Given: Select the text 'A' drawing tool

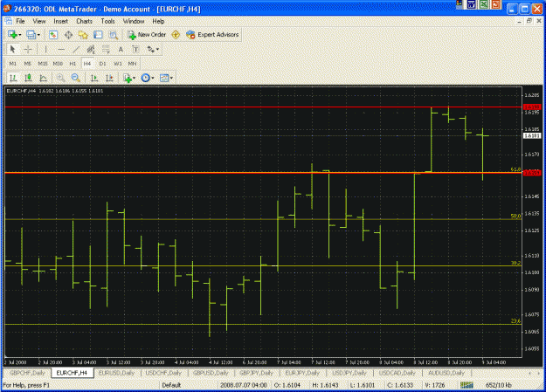Looking at the screenshot, I should 121,50.
